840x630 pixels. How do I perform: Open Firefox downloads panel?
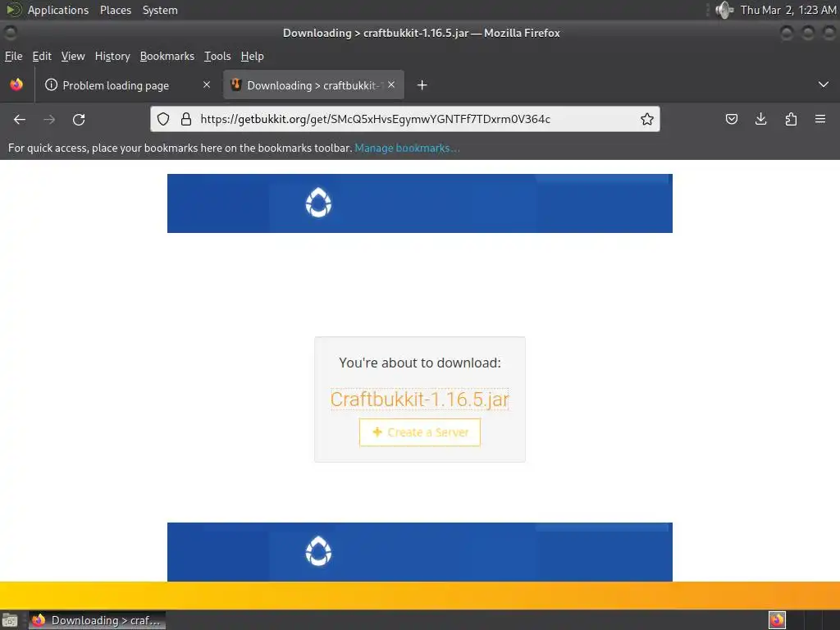click(760, 119)
